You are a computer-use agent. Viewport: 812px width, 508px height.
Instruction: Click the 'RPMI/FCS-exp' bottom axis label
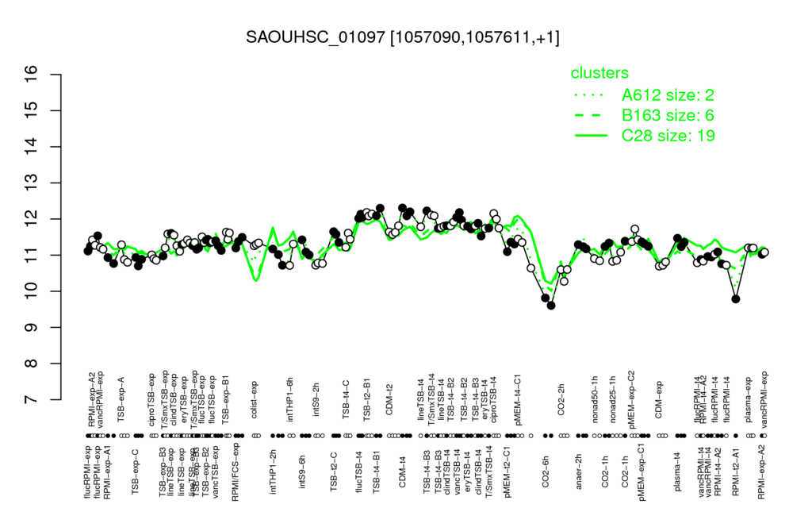click(x=235, y=472)
